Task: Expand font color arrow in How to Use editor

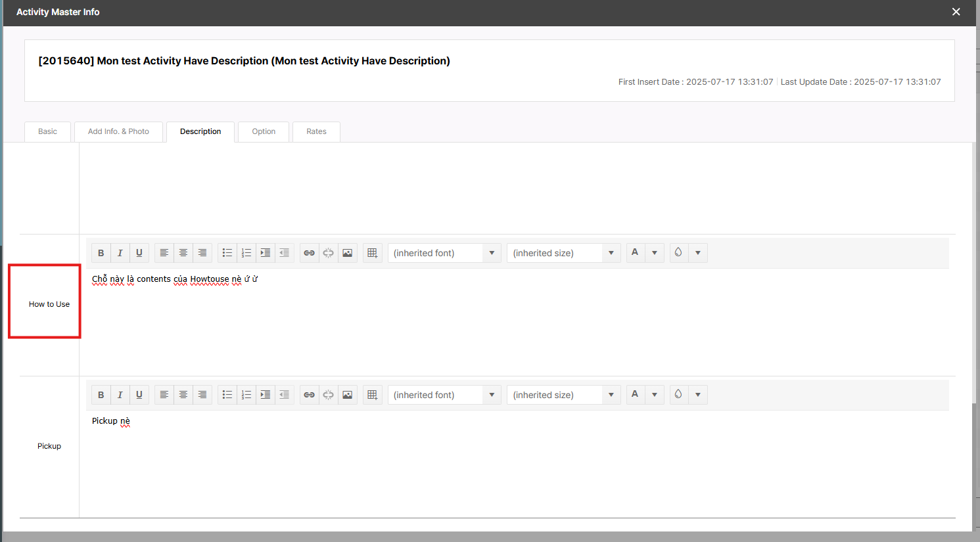Action: pos(655,253)
